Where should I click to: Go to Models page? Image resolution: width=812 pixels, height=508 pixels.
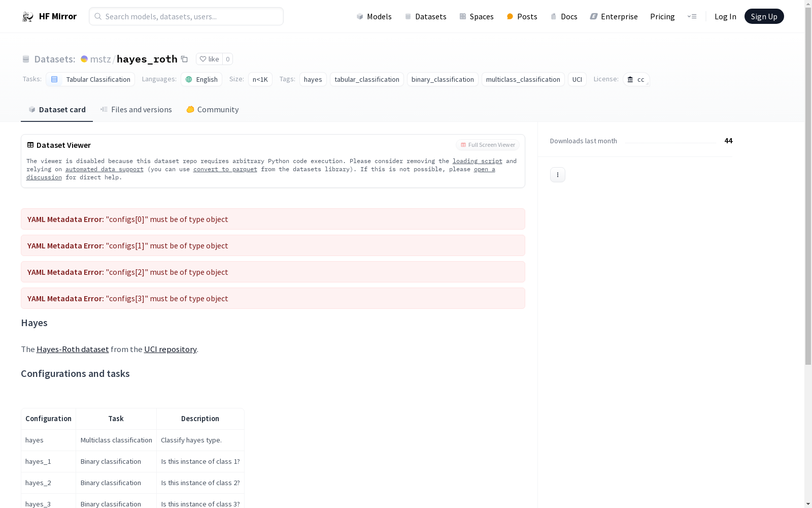(x=374, y=17)
